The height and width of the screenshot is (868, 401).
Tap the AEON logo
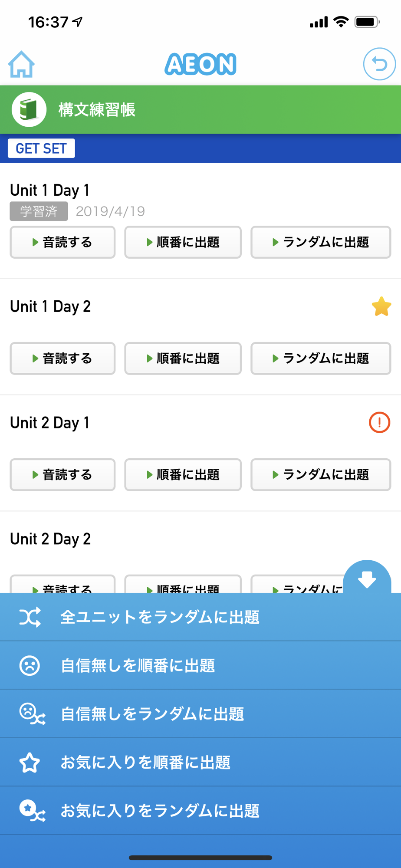pos(200,64)
